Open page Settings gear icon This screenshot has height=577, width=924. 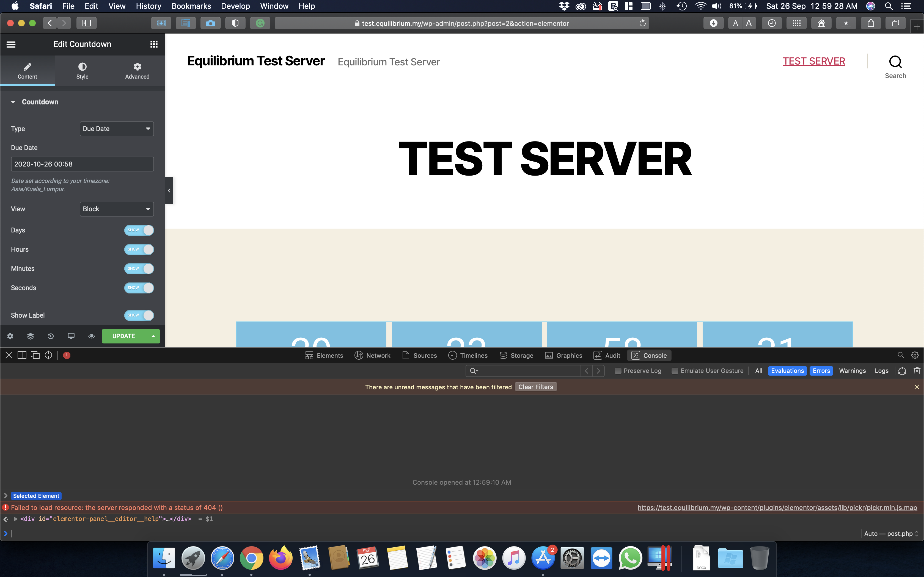pos(10,336)
